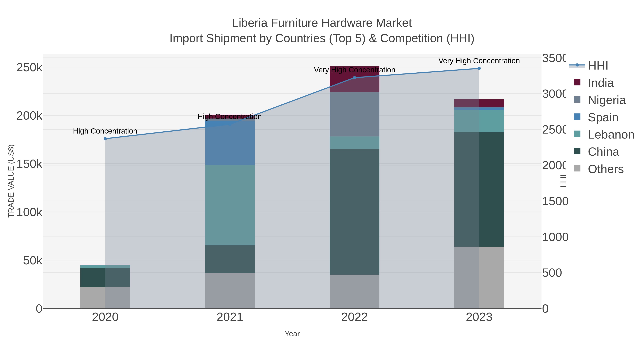The width and height of the screenshot is (644, 362).
Task: Select the 2022 Others bar segment
Action: coord(355,292)
